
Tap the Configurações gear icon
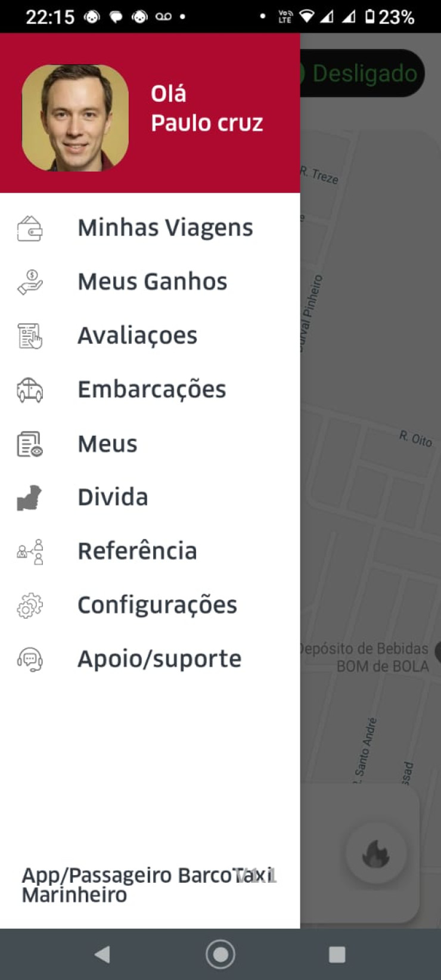click(x=30, y=606)
